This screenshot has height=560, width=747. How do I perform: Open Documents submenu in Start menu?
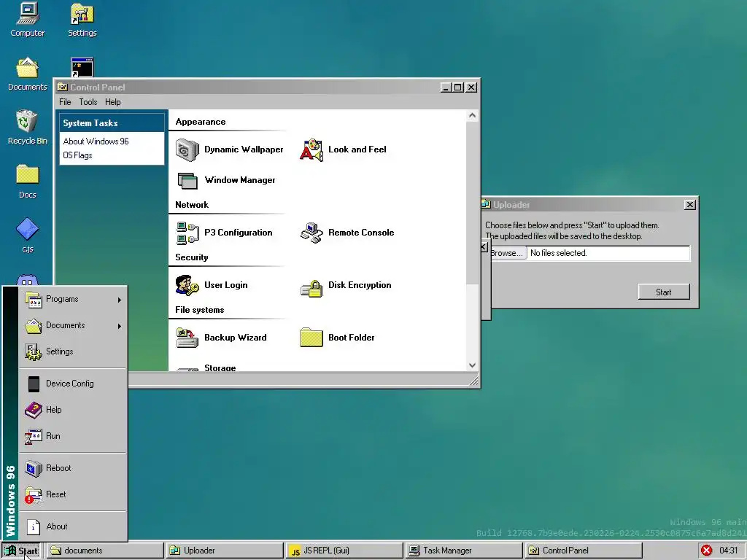click(73, 325)
